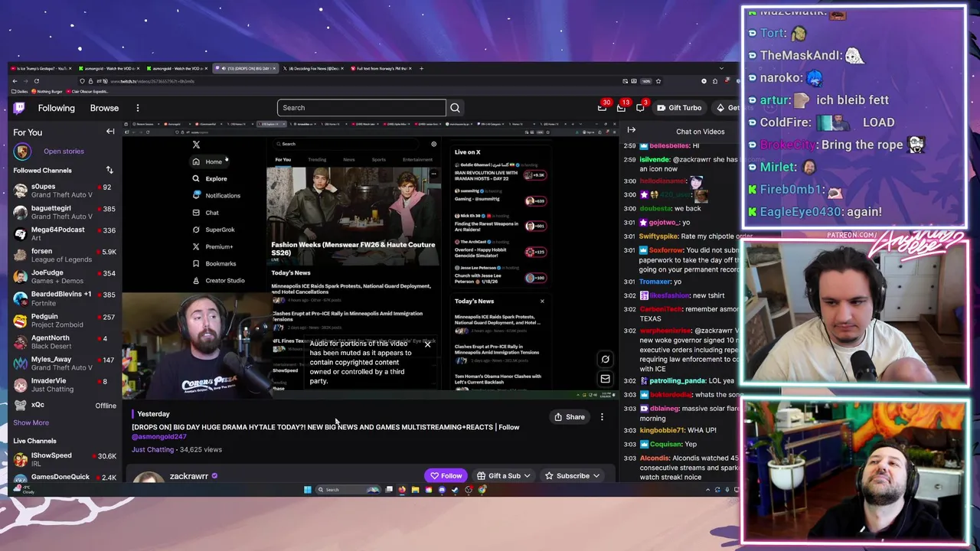This screenshot has height=551, width=980.
Task: Open Bookmarks in the X sidebar
Action: tap(214, 264)
